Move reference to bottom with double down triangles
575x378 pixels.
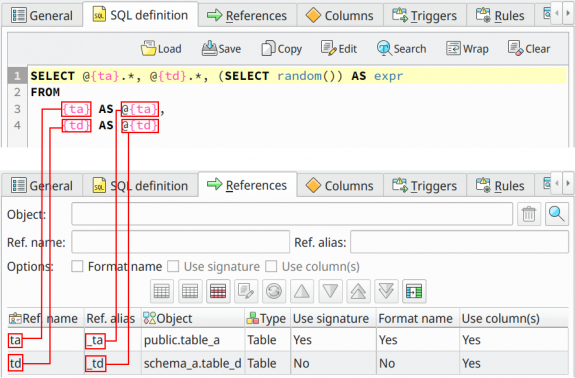tap(386, 291)
